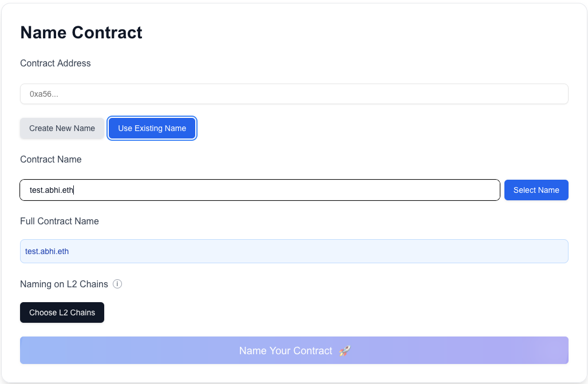Click the Contract Name label text
The width and height of the screenshot is (588, 384).
pos(51,159)
